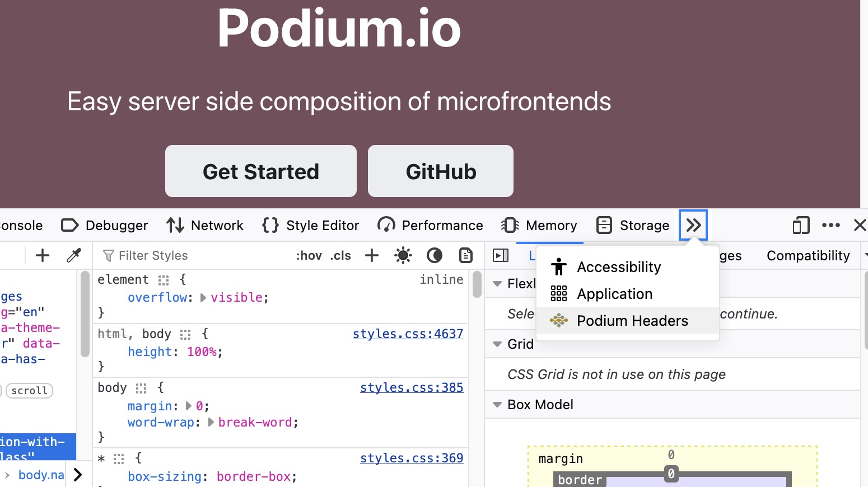Add a new style rule with the plus button

[372, 256]
